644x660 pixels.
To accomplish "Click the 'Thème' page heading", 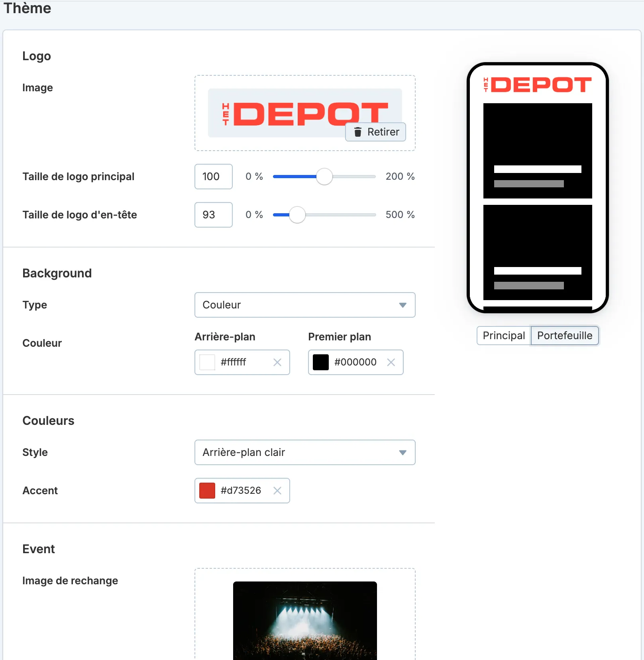I will coord(27,8).
